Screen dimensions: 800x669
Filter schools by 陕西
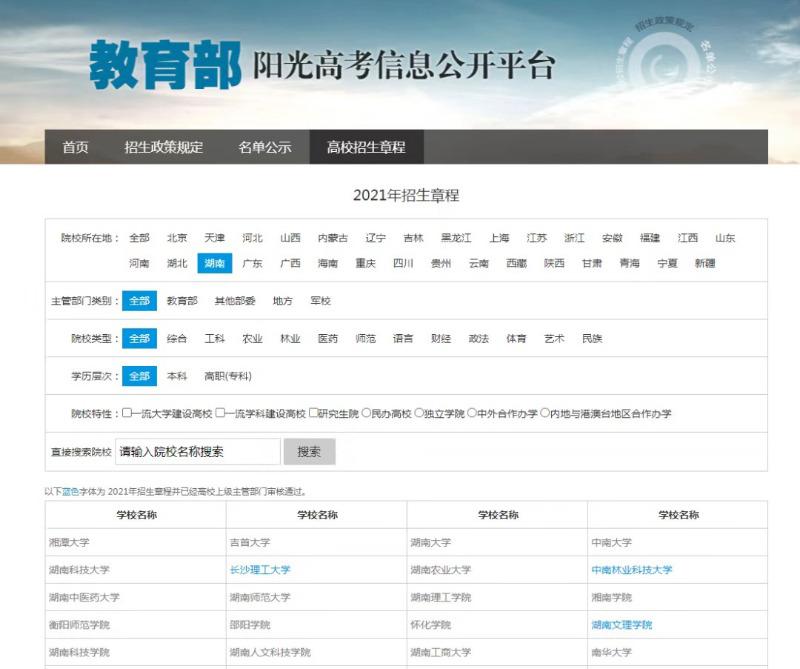pos(554,263)
